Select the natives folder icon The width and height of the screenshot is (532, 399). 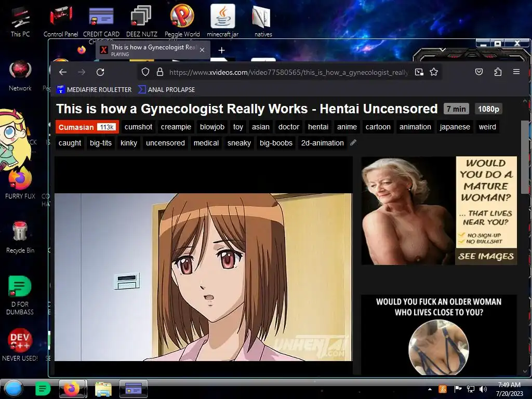coord(263,22)
